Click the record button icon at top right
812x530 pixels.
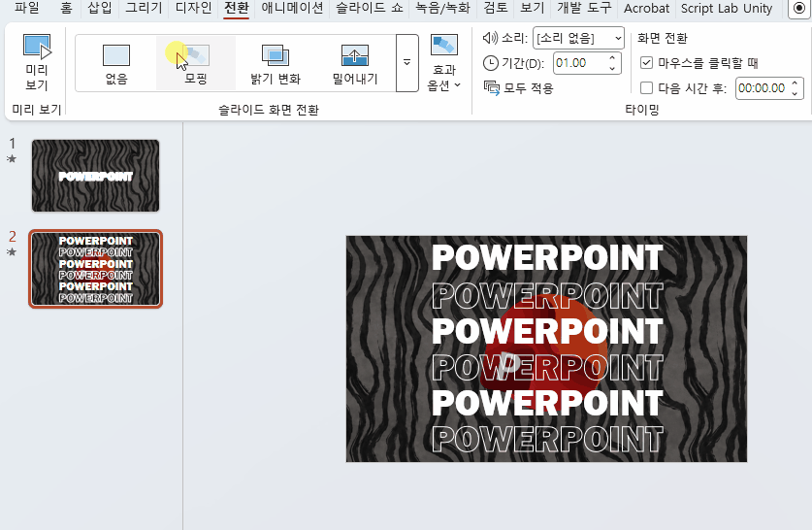tap(799, 9)
